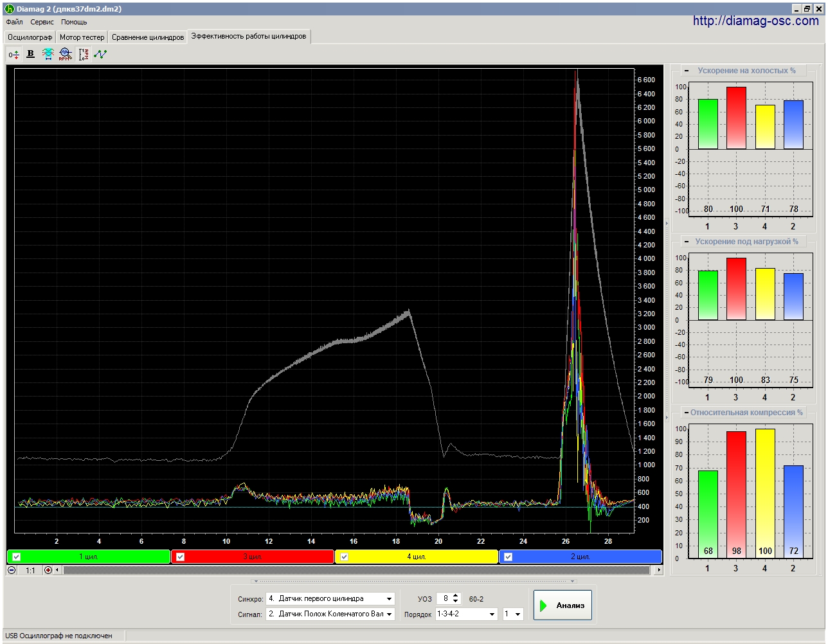Open the Помощь menu
This screenshot has width=828, height=644.
[74, 22]
